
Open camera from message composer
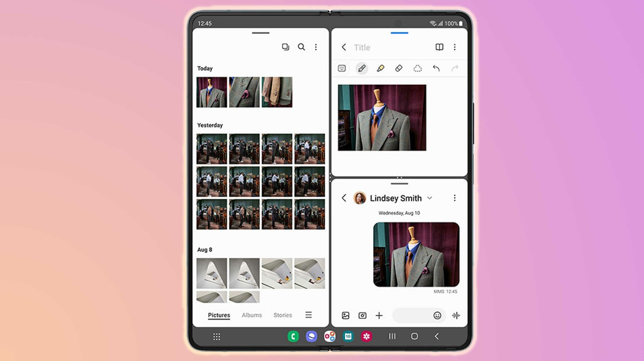click(x=362, y=315)
